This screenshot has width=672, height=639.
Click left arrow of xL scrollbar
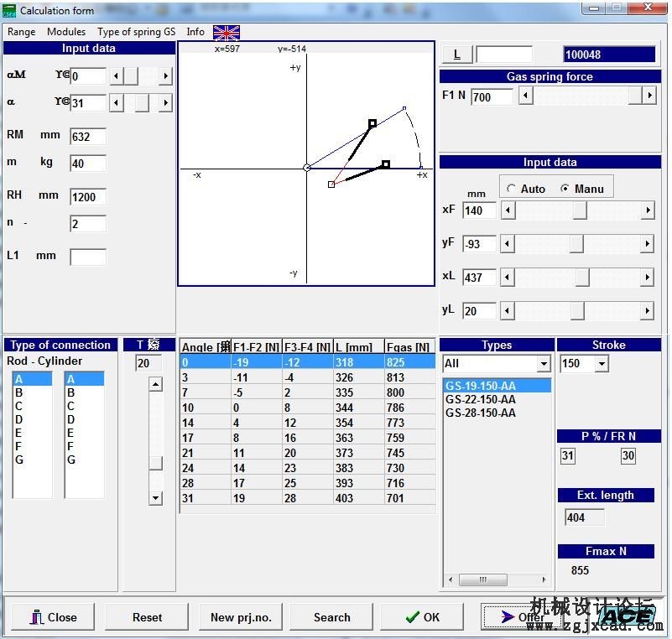tap(508, 278)
